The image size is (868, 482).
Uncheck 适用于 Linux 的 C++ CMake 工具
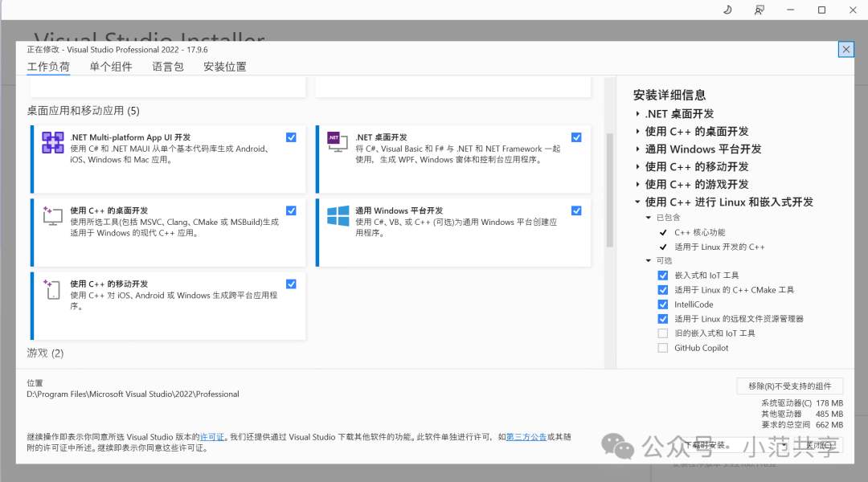pyautogui.click(x=662, y=289)
